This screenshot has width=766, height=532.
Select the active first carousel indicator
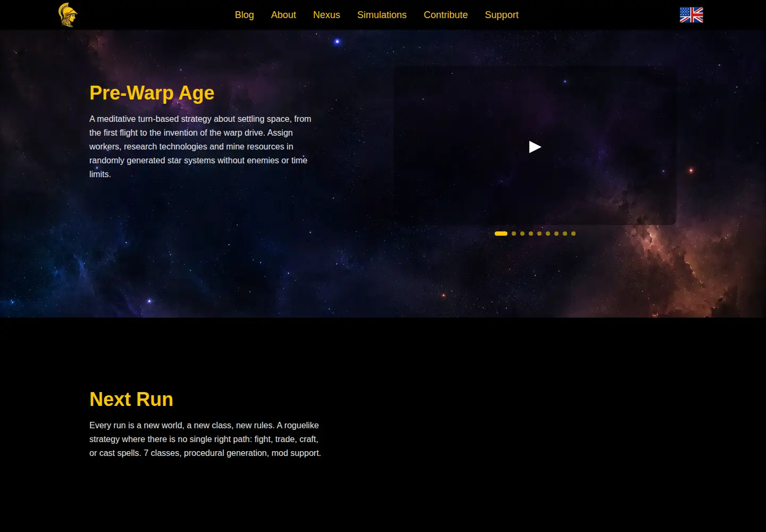point(501,234)
